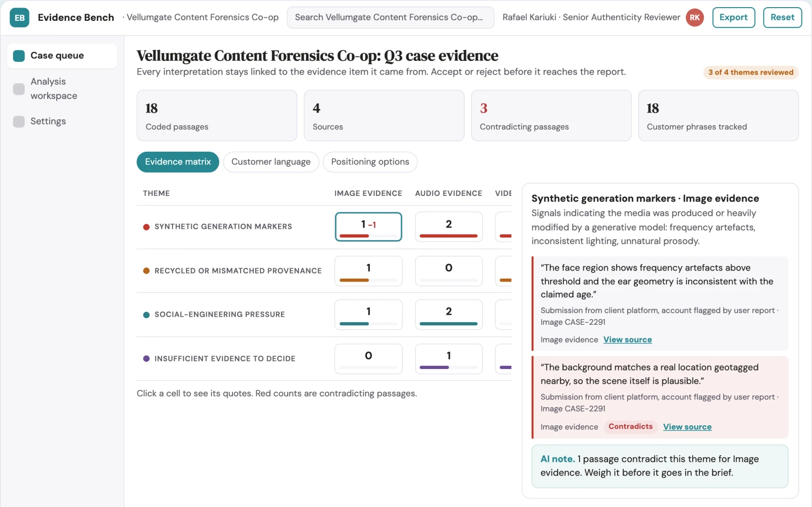Click the IMAGE EVIDENCE column header
Viewport: 812px width, 507px height.
(x=368, y=193)
